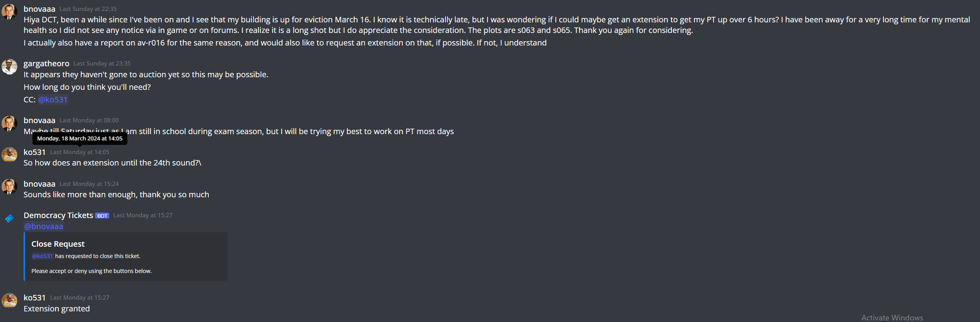
Task: Open the @ko531 mention in gargatheoro's CC line
Action: [53, 100]
